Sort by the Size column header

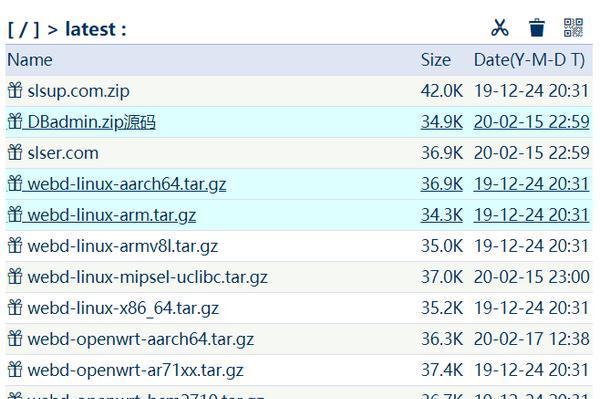[435, 60]
